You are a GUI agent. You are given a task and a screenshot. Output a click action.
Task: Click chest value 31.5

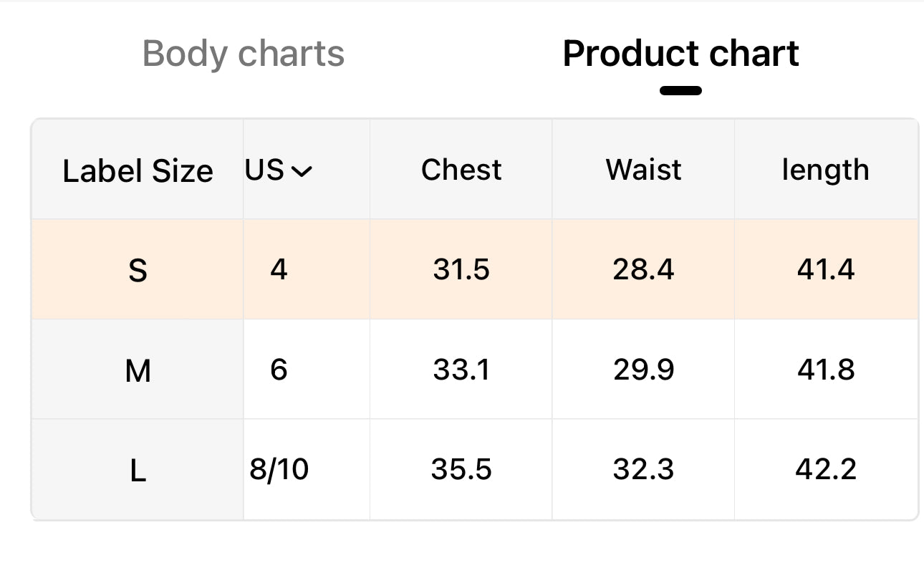[461, 269]
